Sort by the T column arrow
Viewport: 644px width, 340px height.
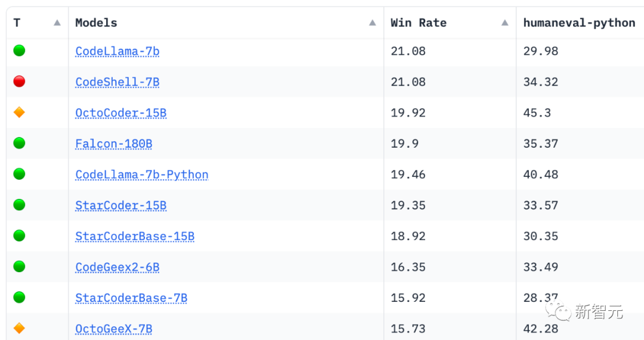[x=57, y=23]
